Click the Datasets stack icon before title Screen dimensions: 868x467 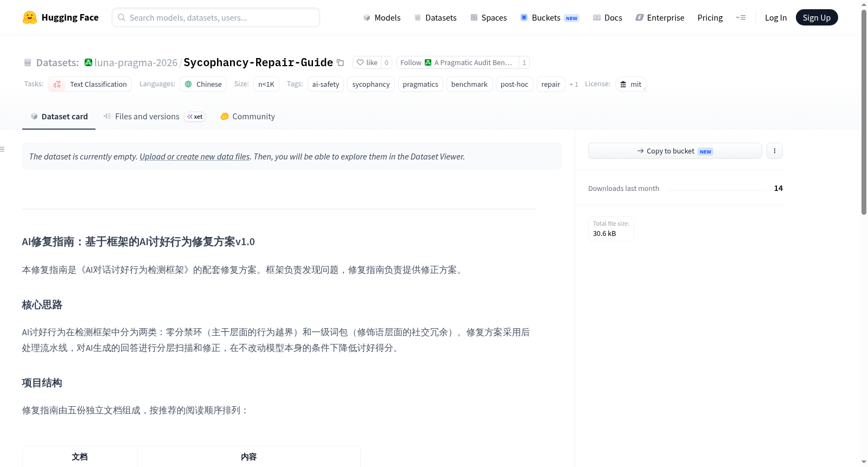(x=28, y=63)
